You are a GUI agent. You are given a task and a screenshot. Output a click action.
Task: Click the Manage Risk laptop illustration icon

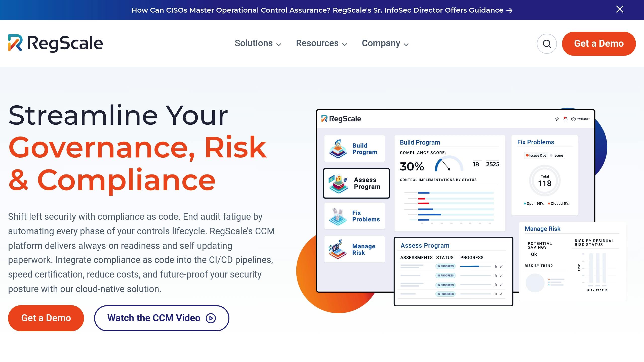coord(338,249)
